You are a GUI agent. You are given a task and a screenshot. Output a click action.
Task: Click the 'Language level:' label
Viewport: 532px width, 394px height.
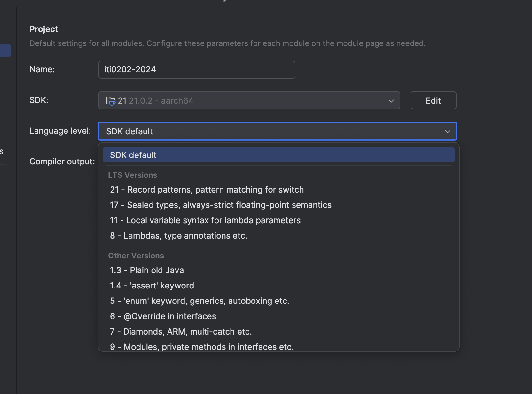pos(60,131)
